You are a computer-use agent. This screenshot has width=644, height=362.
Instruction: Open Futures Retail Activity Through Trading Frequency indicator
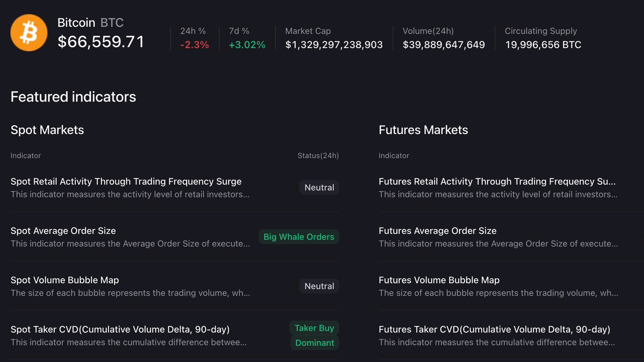497,182
